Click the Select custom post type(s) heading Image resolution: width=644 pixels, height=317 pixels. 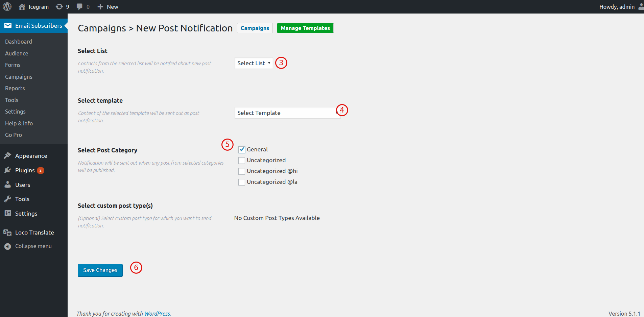[x=115, y=206]
